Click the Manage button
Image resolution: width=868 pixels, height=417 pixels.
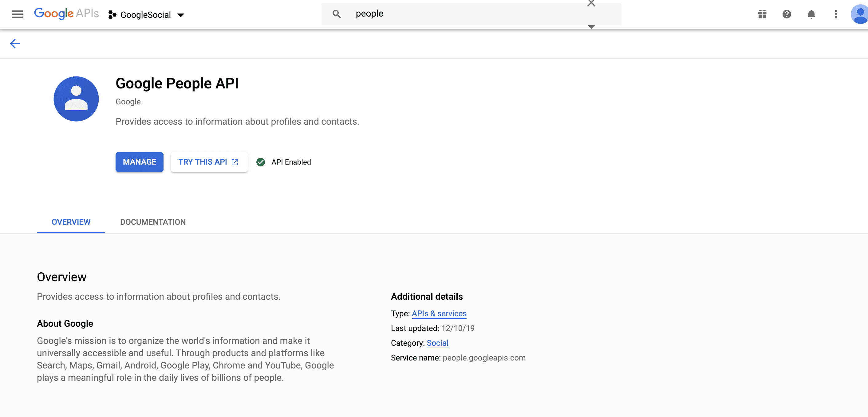[139, 162]
